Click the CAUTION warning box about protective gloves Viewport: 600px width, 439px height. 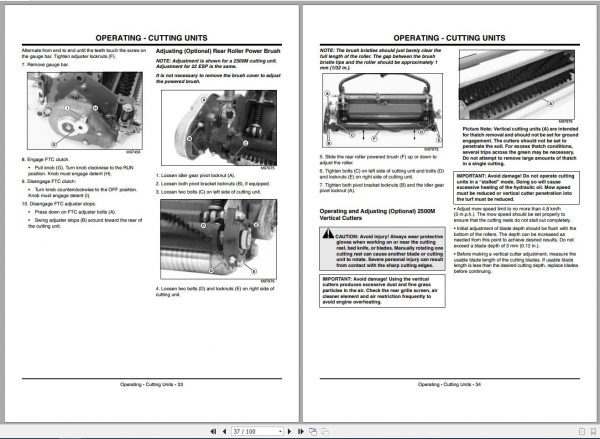click(382, 249)
